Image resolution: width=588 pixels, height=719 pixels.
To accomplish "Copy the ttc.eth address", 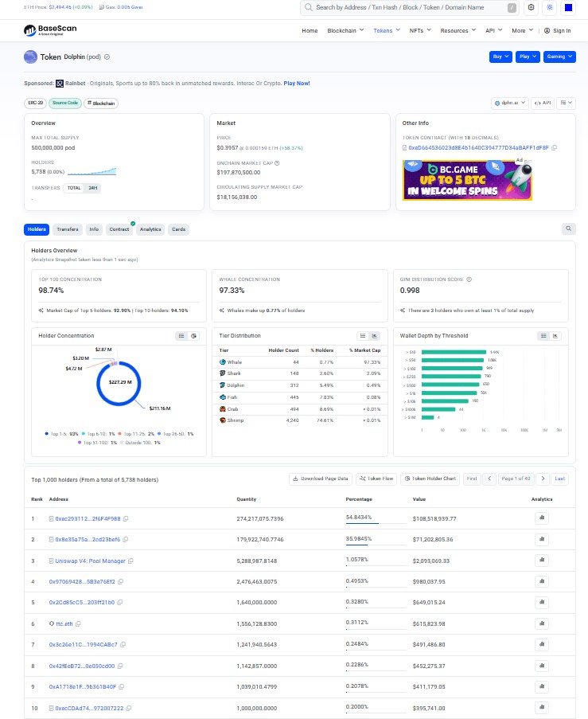I will [78, 623].
